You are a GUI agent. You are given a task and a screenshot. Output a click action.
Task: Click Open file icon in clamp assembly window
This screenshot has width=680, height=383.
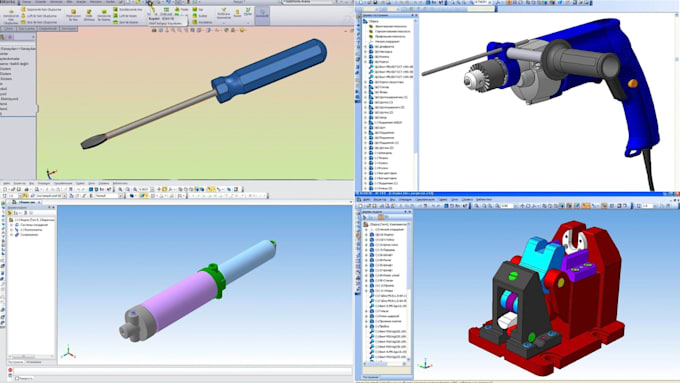click(x=369, y=206)
